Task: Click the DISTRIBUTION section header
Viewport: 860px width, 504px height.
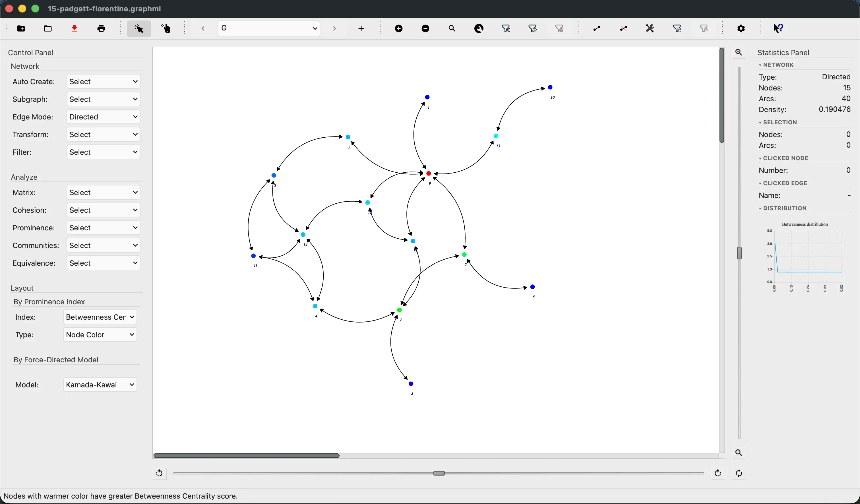Action: pyautogui.click(x=785, y=208)
